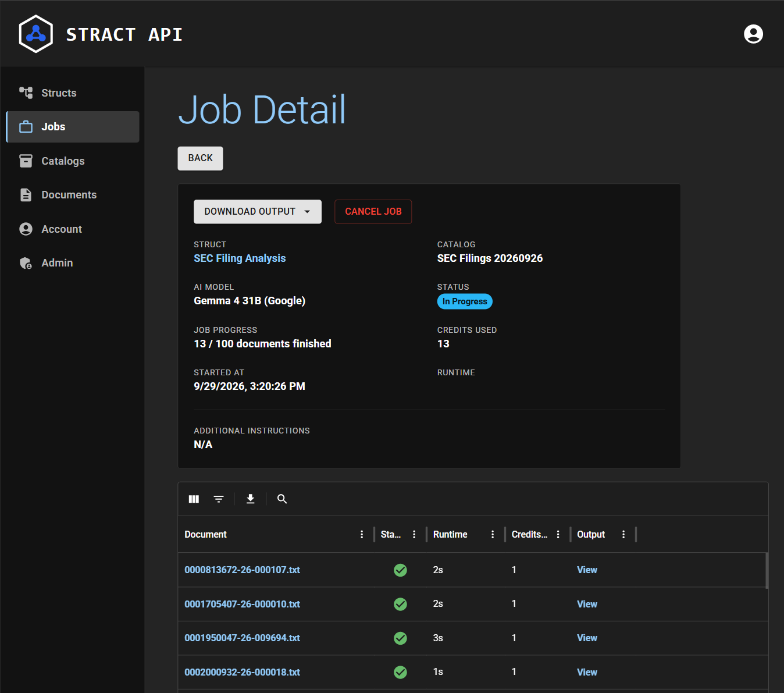Sort by the Document column header
The image size is (784, 693).
(205, 534)
